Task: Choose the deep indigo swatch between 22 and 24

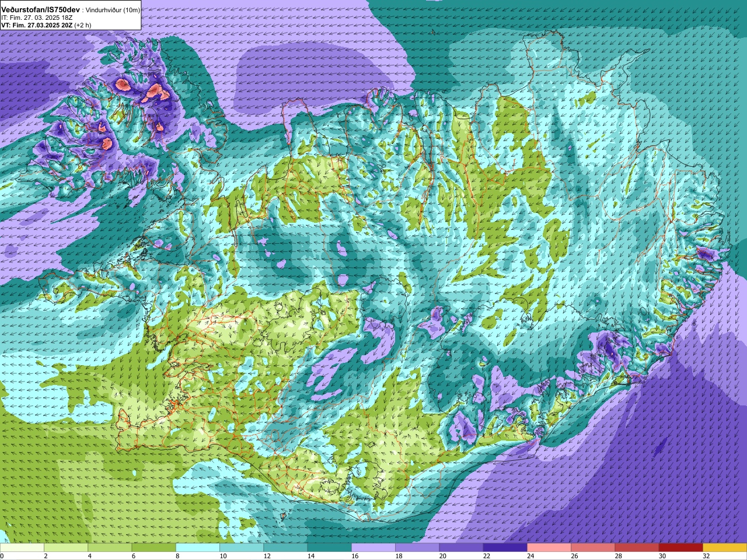Action: click(505, 548)
